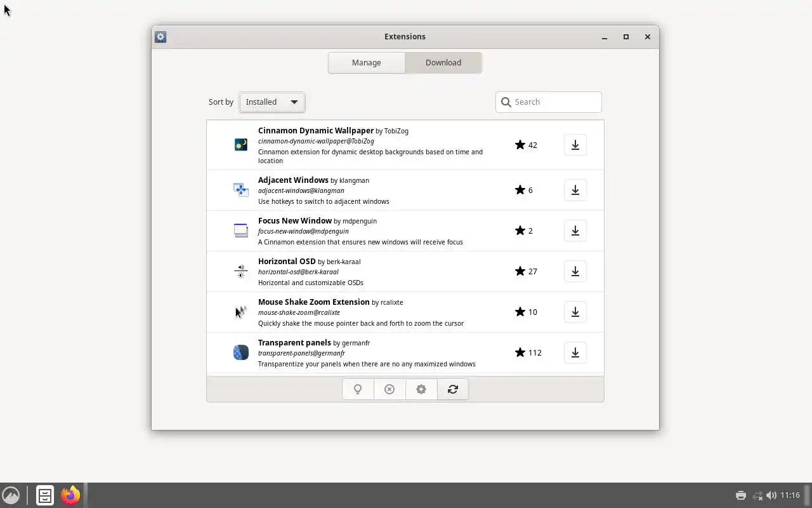The image size is (812, 508).
Task: Click the volume tray icon
Action: click(771, 495)
